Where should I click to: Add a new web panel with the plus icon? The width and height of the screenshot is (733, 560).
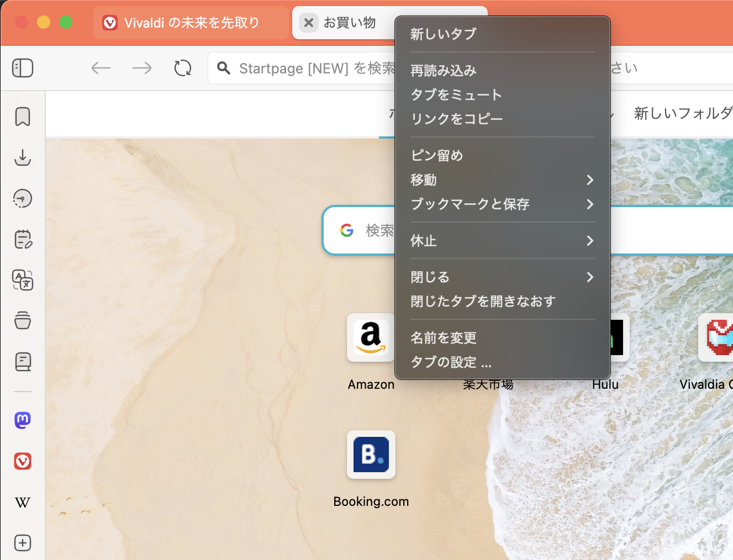[22, 543]
